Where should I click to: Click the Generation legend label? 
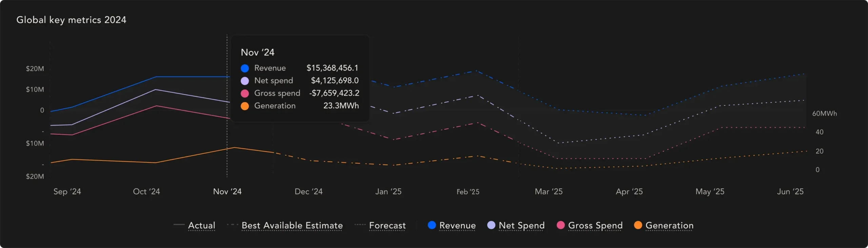[669, 226]
